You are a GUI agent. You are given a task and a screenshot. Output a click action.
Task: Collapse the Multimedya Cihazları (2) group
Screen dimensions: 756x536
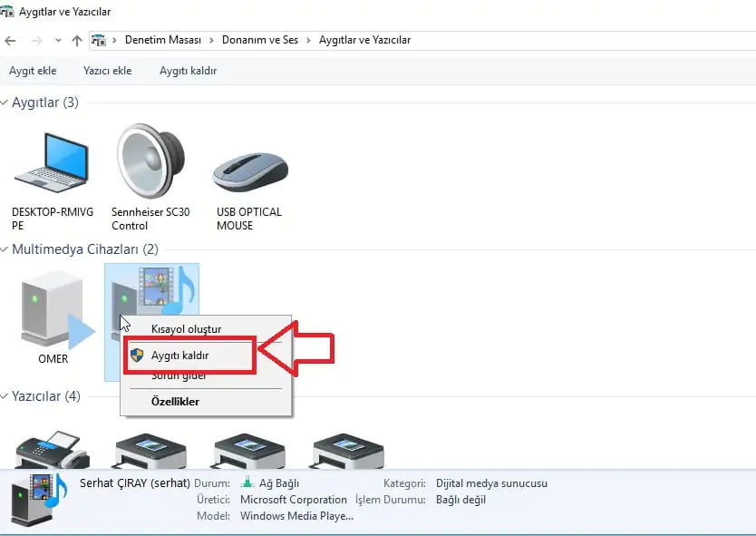(x=5, y=249)
